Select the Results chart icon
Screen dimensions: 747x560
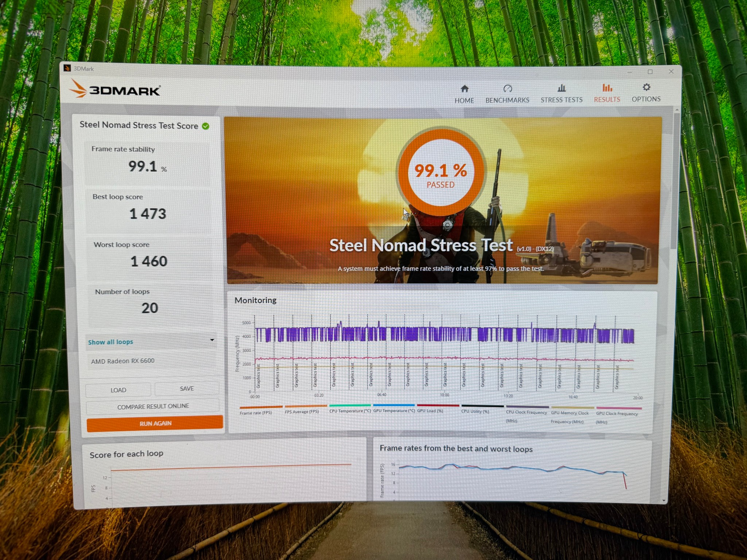pos(607,87)
